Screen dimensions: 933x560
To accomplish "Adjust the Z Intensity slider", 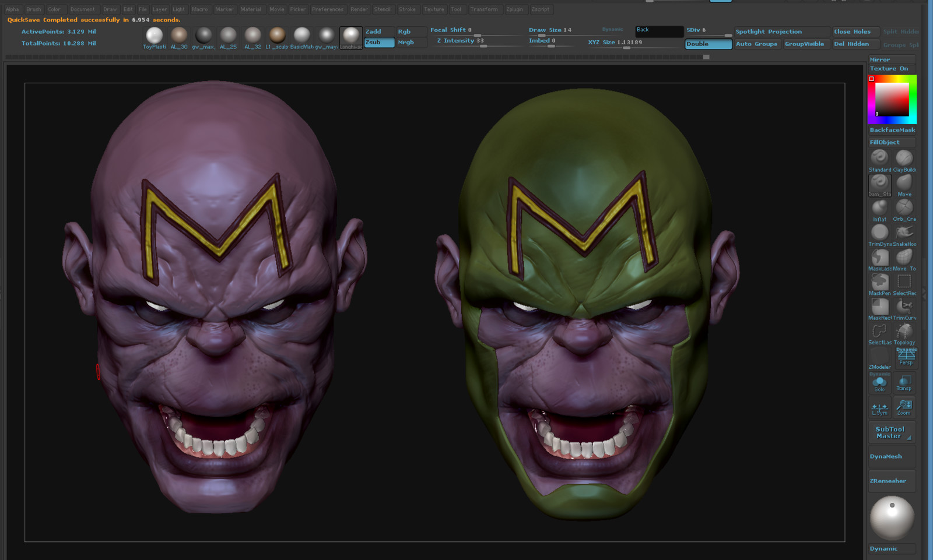I will (x=476, y=42).
